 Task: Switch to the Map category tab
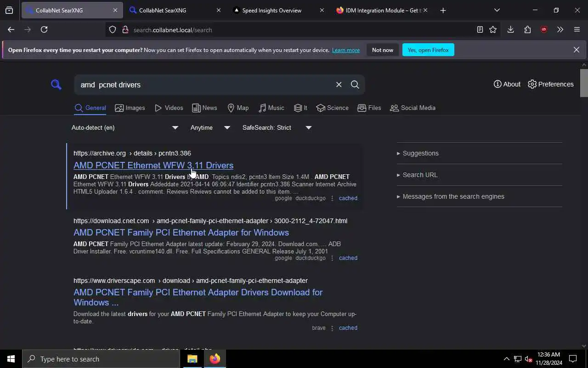[x=238, y=108]
